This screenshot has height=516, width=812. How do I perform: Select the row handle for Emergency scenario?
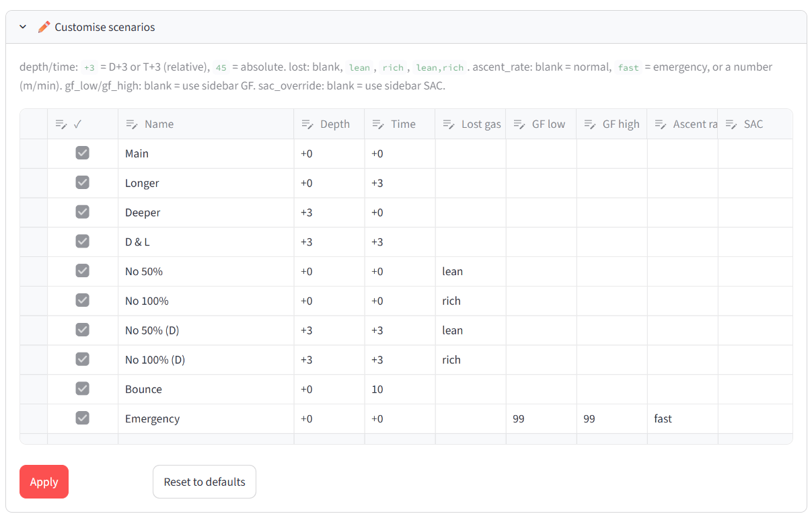[34, 418]
